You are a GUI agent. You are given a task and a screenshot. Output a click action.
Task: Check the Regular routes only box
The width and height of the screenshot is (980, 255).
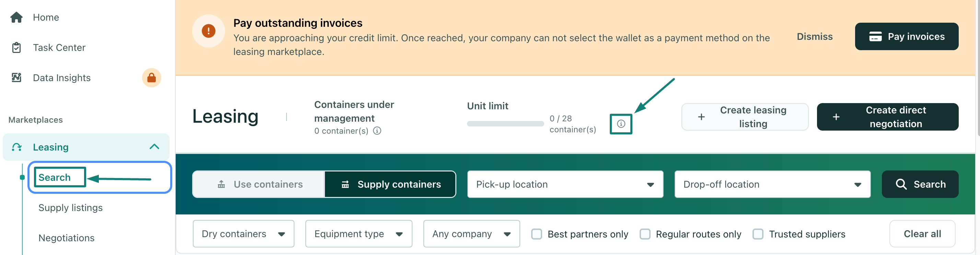coord(645,234)
